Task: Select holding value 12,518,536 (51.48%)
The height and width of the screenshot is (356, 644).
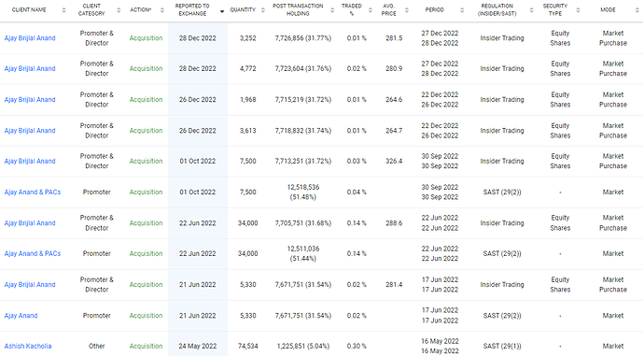Action: coord(303,192)
